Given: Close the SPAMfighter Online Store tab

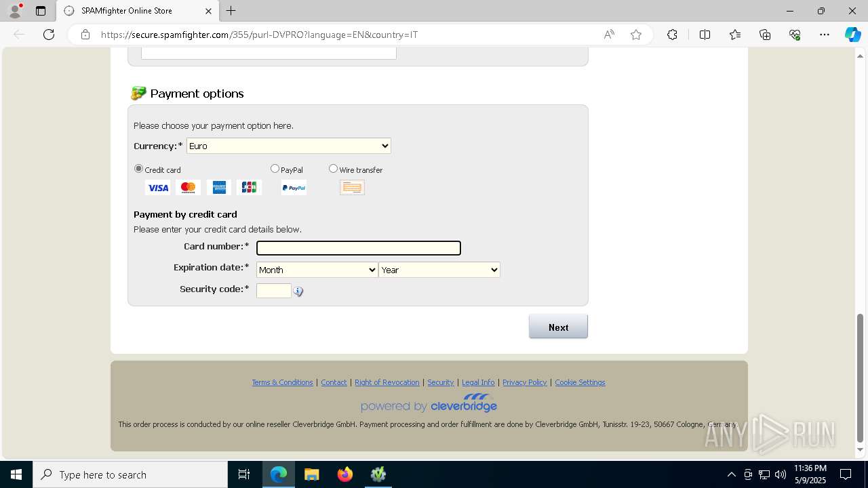Looking at the screenshot, I should click(209, 11).
